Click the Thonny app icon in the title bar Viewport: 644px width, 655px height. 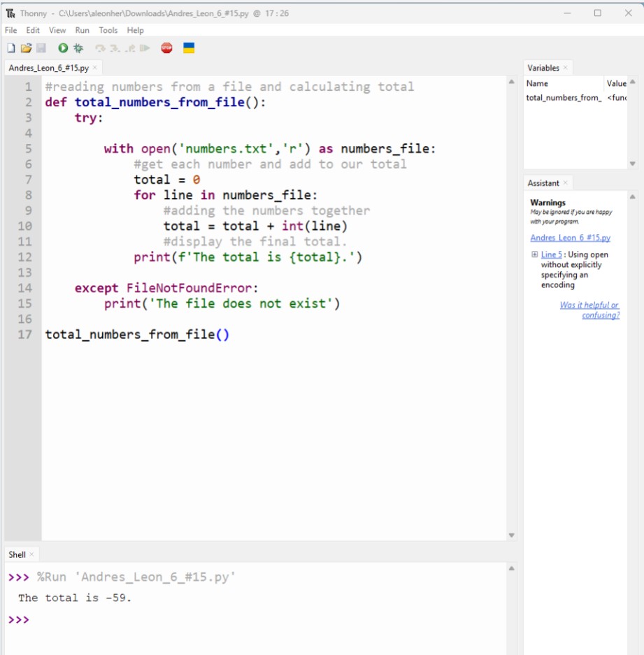point(11,13)
